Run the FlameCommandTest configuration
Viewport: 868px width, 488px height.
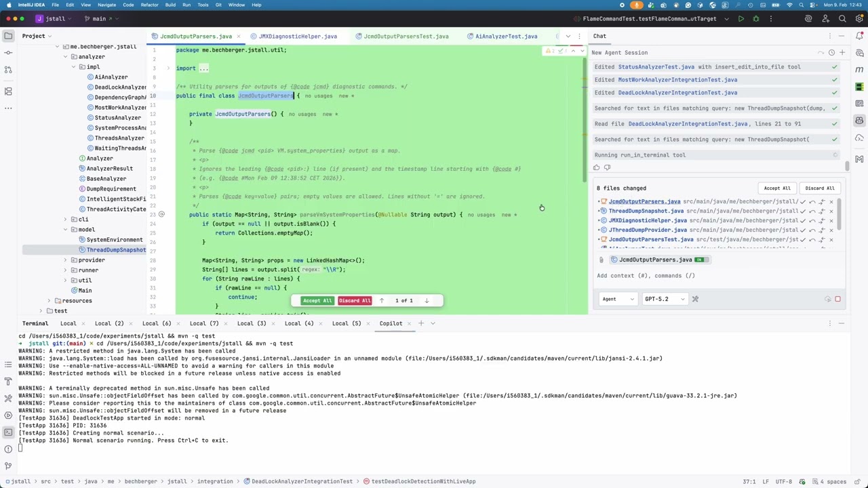click(741, 19)
